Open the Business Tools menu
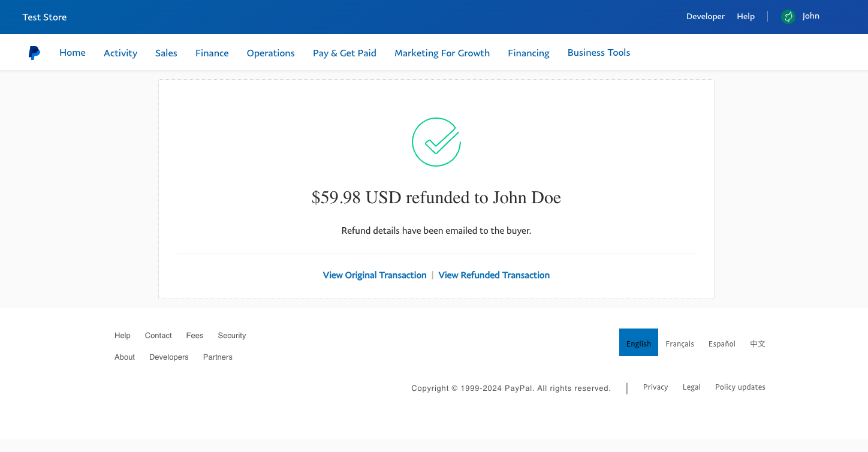The width and height of the screenshot is (868, 452). [599, 53]
